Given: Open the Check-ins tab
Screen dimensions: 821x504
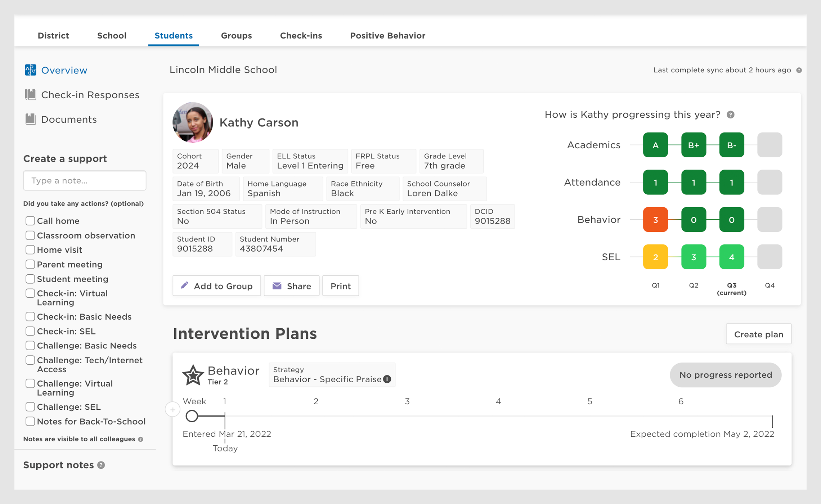Looking at the screenshot, I should (x=301, y=36).
